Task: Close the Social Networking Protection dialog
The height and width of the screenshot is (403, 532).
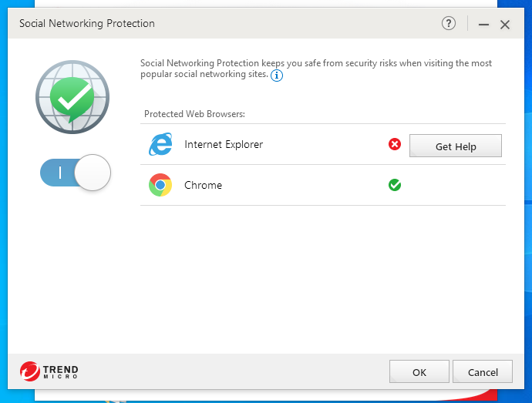Action: (x=505, y=25)
